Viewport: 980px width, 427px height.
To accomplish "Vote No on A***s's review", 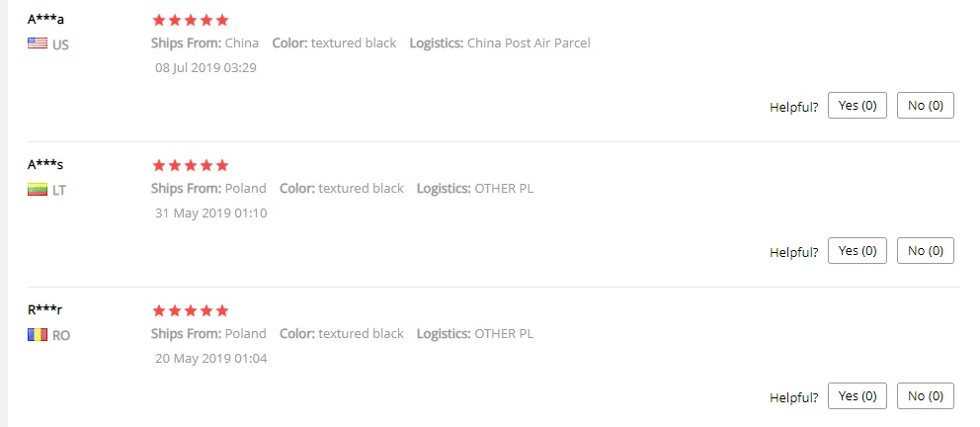I will (926, 251).
